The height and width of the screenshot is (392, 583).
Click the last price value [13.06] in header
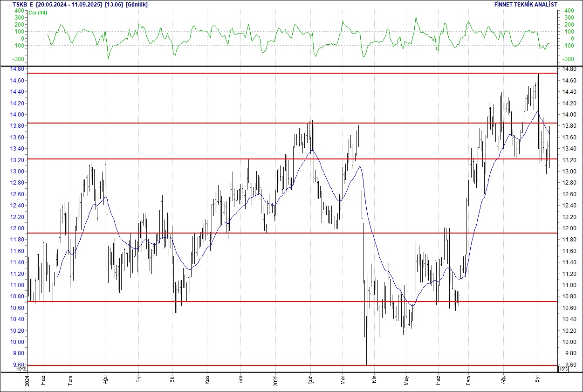click(114, 4)
